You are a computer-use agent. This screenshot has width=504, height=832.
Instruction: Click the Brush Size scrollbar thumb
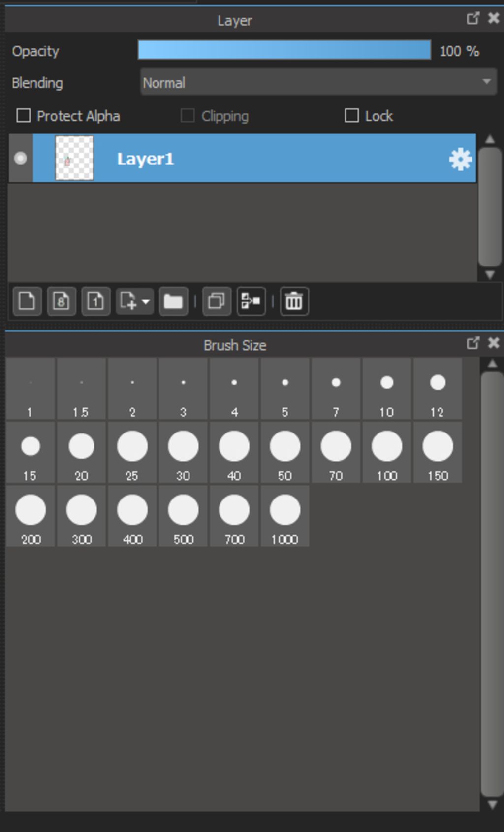click(492, 584)
